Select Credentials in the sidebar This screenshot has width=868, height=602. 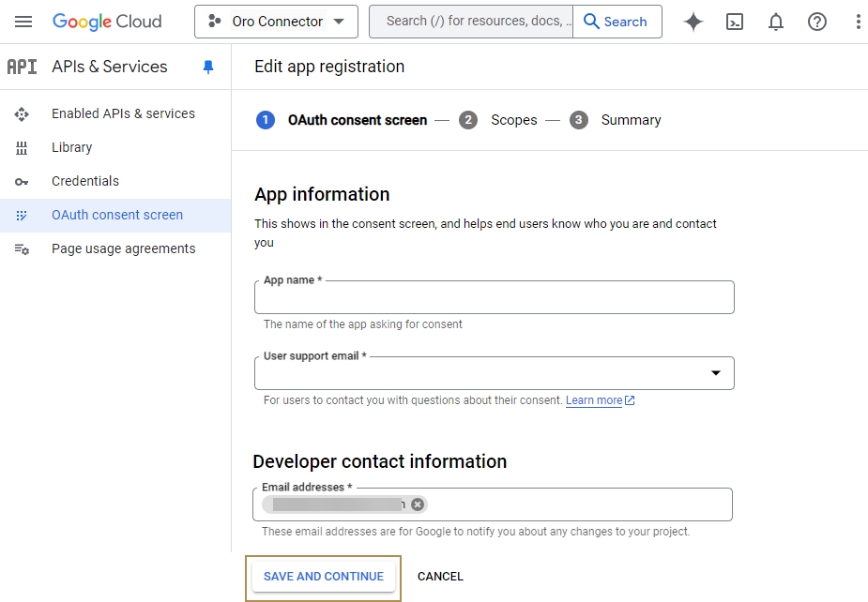(85, 181)
